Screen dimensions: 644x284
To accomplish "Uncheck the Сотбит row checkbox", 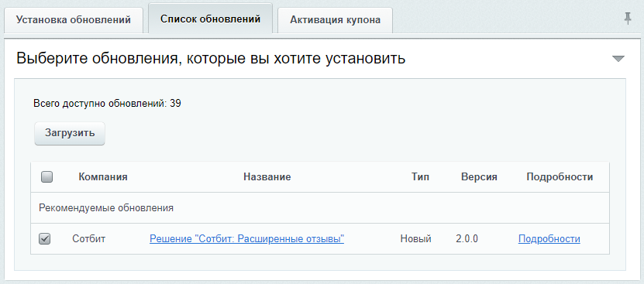I will pyautogui.click(x=44, y=239).
